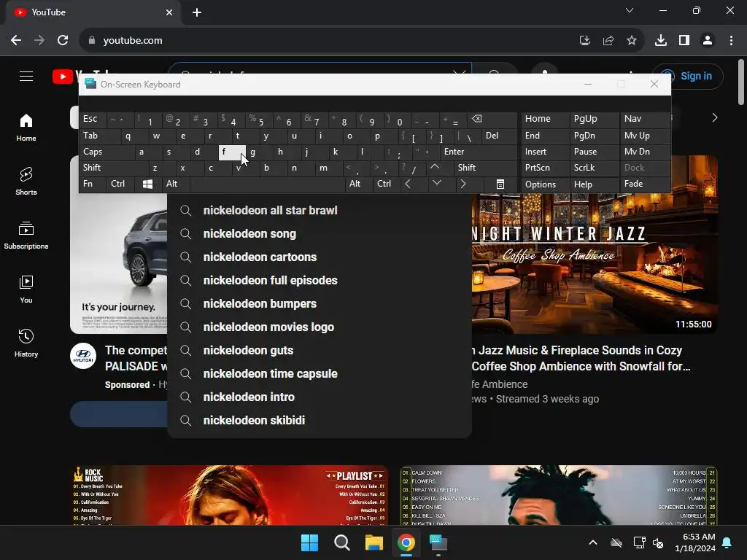Open taskbar Search

point(341,542)
